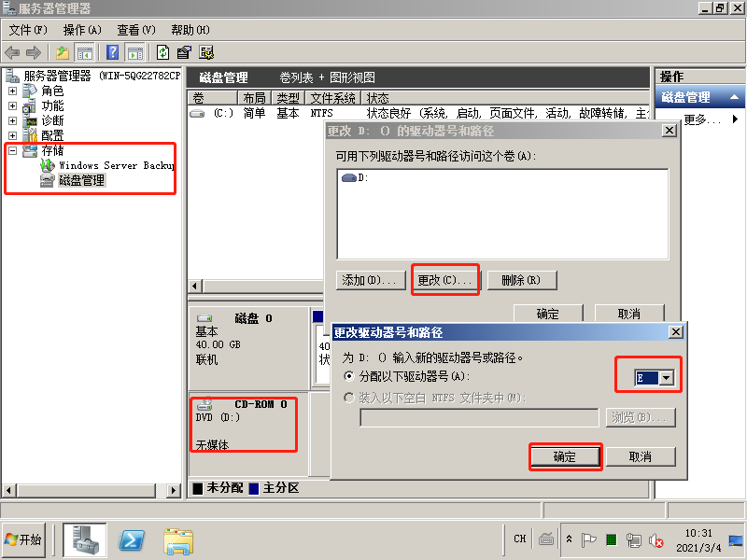Click the 文件系统 column header
747x560 pixels.
point(333,98)
